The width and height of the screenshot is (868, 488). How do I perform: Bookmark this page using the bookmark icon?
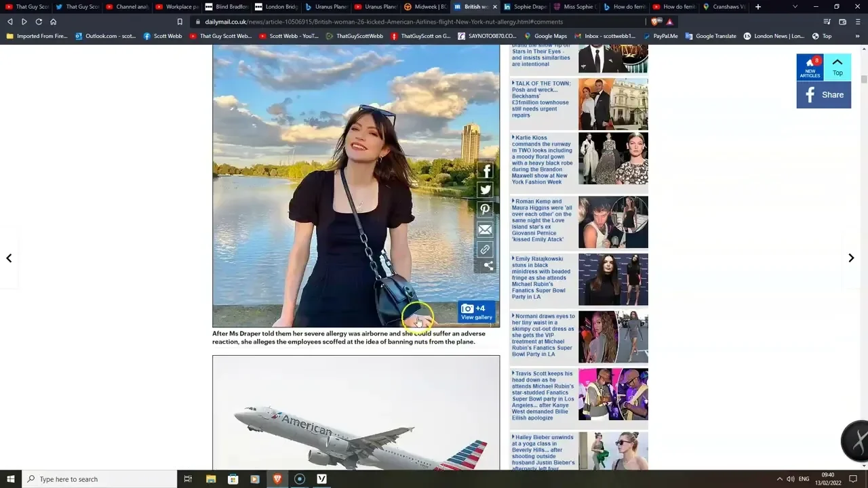[x=180, y=22]
